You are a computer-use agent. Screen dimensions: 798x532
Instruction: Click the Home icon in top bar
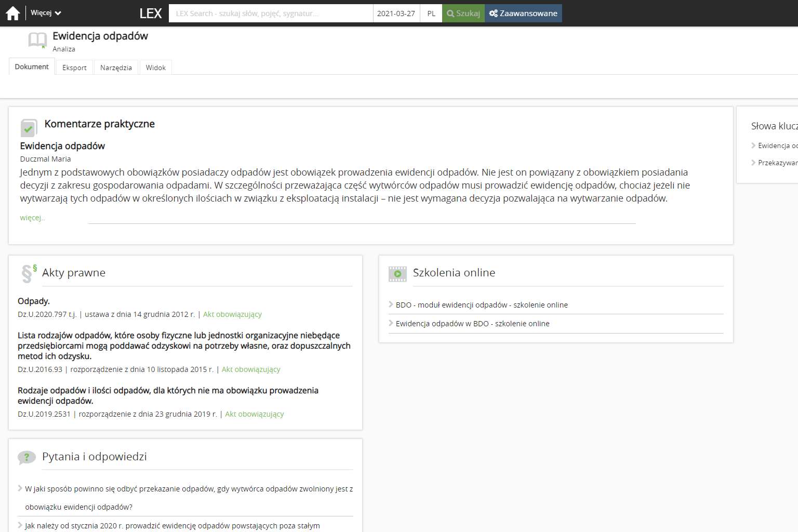point(12,13)
